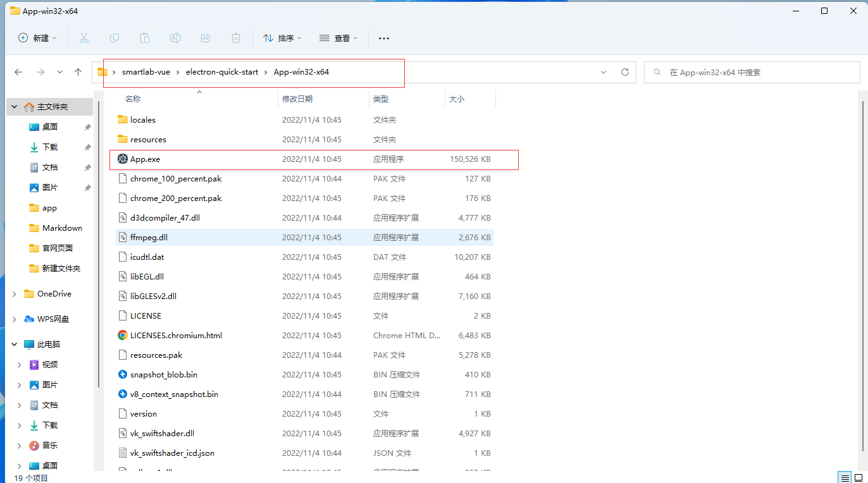The width and height of the screenshot is (868, 483).
Task: Click the Share icon in toolbar
Action: coord(206,38)
